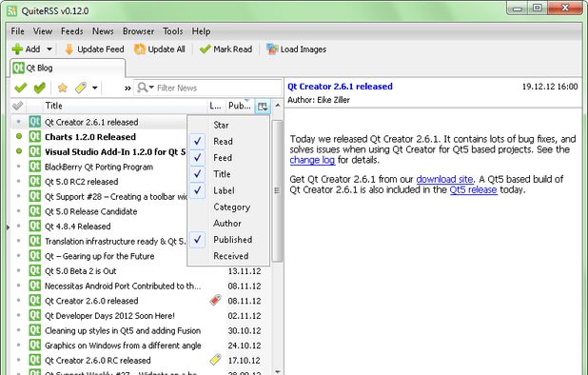Click the Update Feed arrow icon

69,49
